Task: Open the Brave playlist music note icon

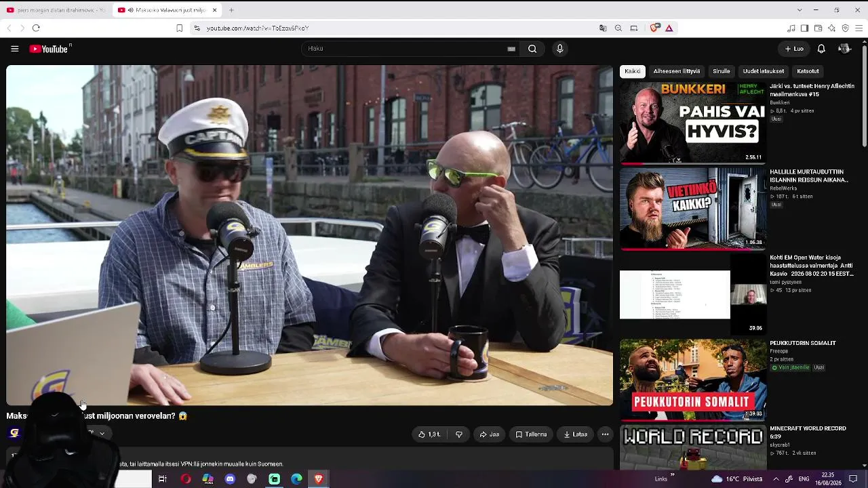Action: tap(791, 28)
